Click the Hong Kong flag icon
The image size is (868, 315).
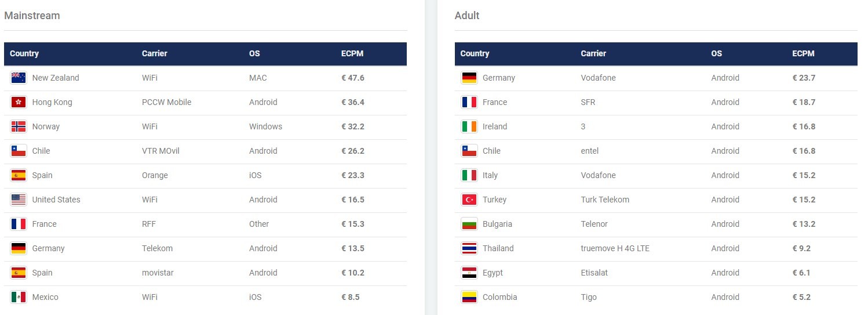click(x=19, y=102)
